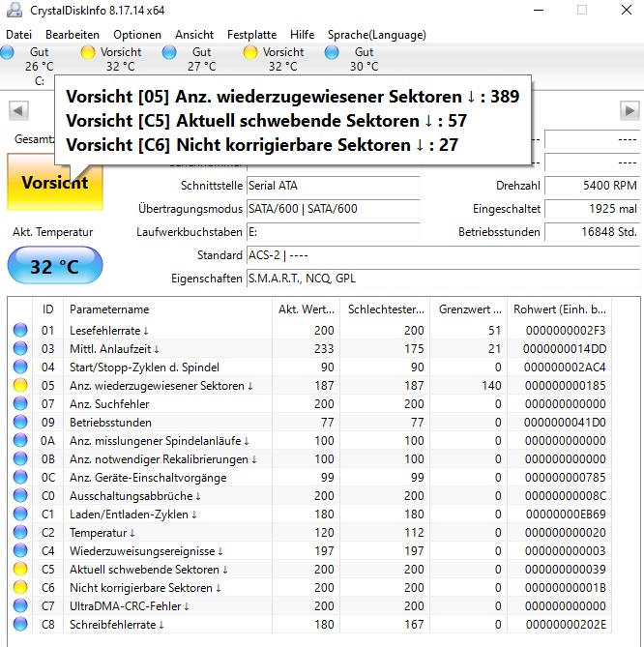This screenshot has height=647, width=644.
Task: Click status icon of Temperatur C2 row
Action: (20, 532)
